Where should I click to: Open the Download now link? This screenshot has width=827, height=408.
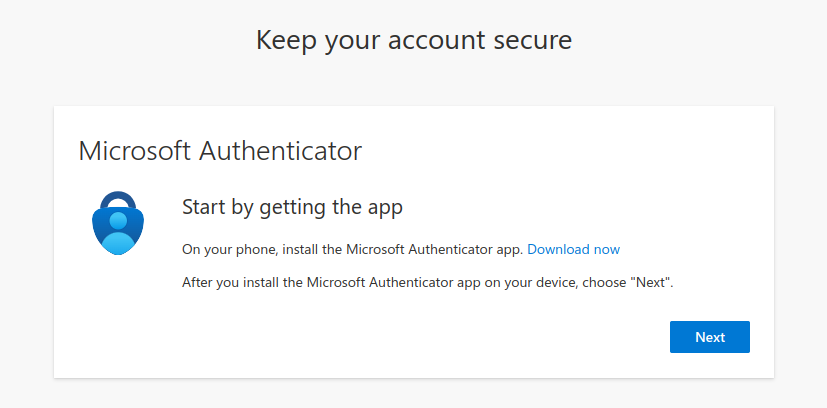tap(573, 249)
